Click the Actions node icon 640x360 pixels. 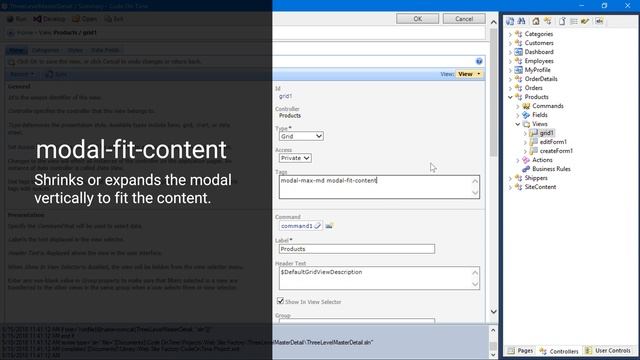coord(526,160)
